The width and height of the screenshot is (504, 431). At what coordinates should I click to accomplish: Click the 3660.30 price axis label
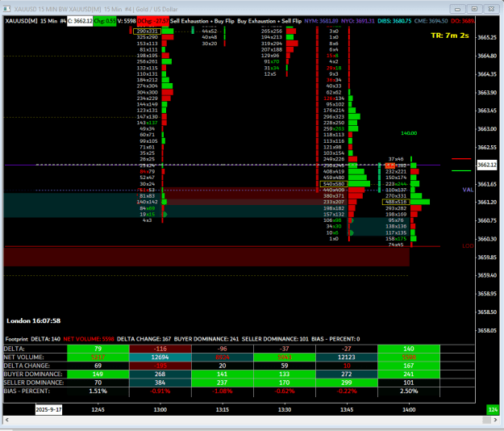point(487,239)
